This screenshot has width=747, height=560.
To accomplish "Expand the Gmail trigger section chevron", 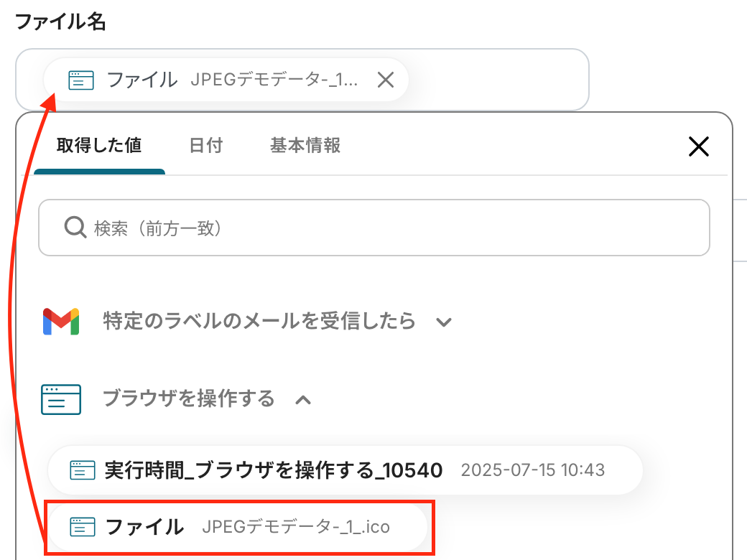I will click(444, 322).
